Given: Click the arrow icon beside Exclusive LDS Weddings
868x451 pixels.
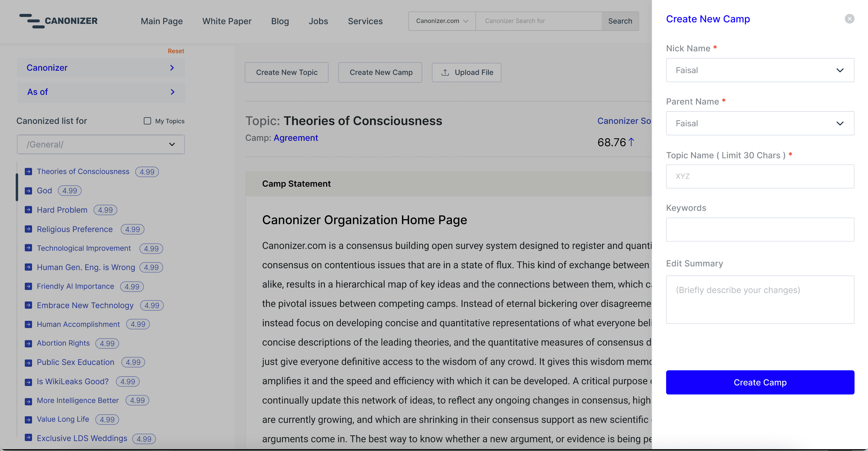Looking at the screenshot, I should [28, 438].
